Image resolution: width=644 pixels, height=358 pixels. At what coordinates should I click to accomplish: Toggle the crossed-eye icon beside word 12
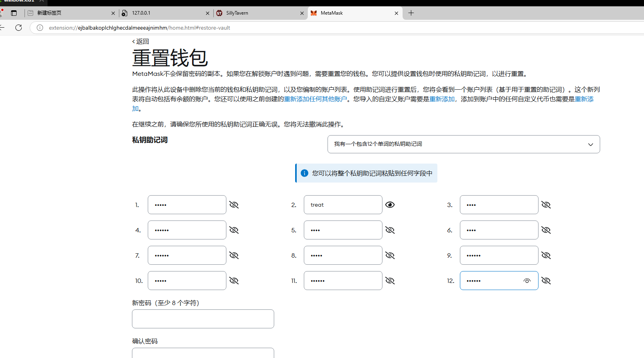click(x=546, y=281)
